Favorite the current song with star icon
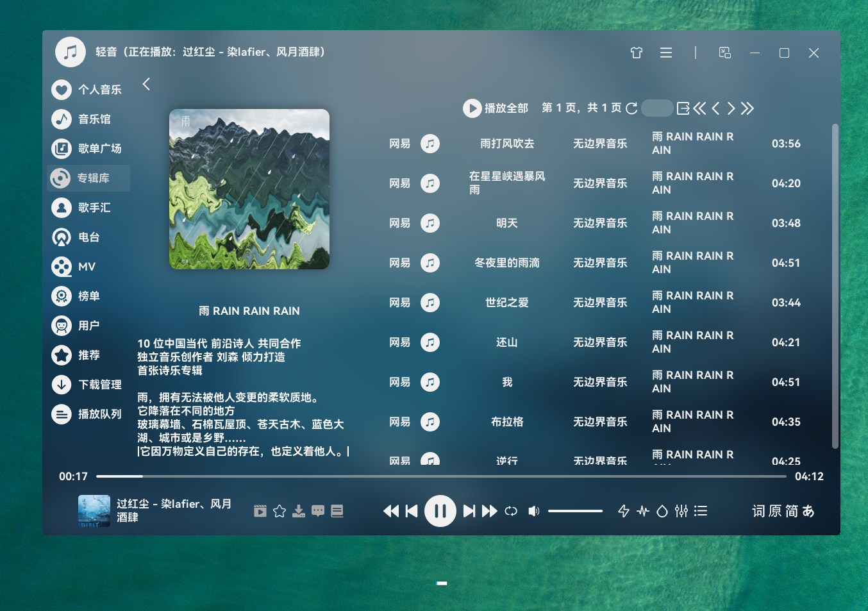The width and height of the screenshot is (868, 611). [x=280, y=511]
